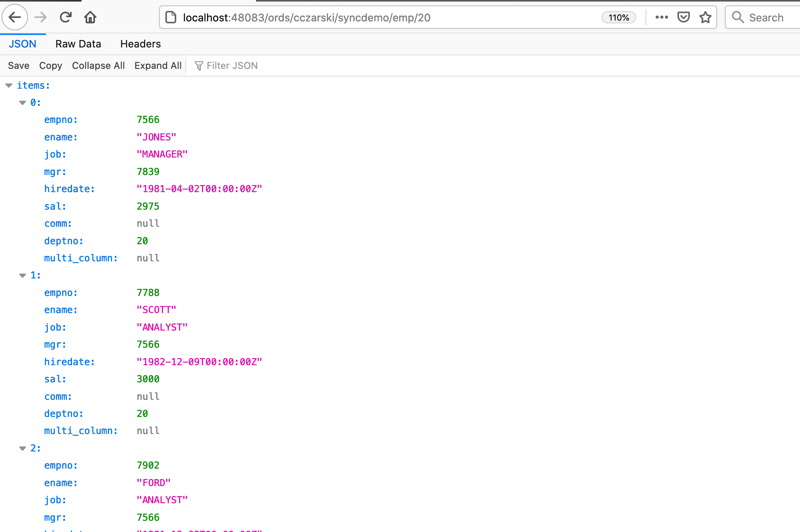Copy the JSON content

pos(51,65)
